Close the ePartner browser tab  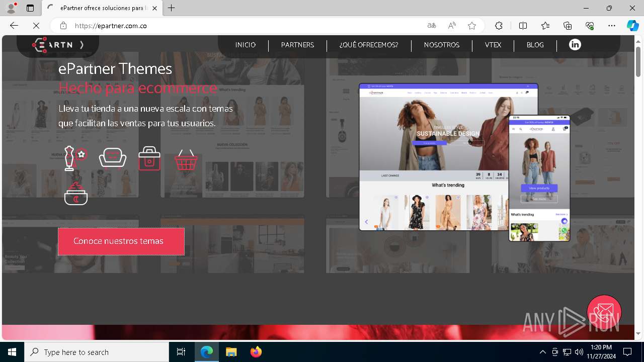pyautogui.click(x=155, y=8)
